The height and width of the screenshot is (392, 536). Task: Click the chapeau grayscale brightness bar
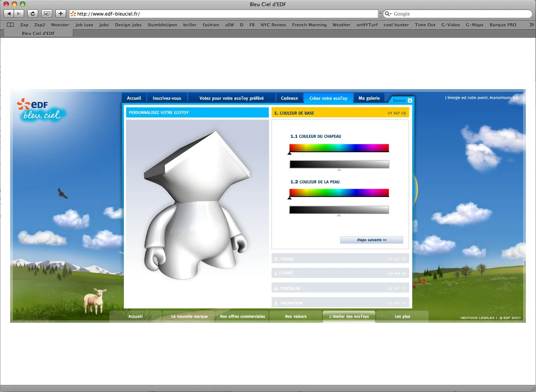[339, 164]
